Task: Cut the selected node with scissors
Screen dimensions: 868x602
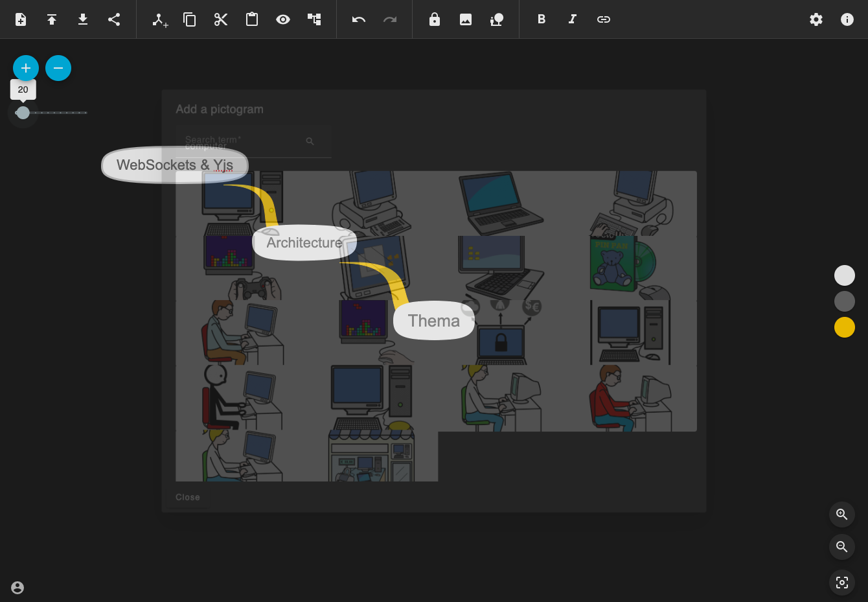Action: 221,19
